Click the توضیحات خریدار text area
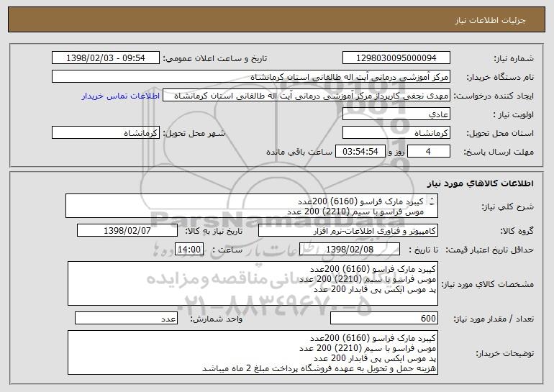Image resolution: width=554 pixels, height=392 pixels. click(253, 352)
